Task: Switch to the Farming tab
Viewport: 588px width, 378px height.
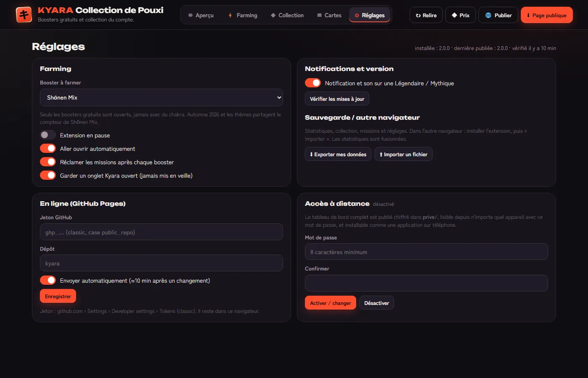Action: pos(243,15)
